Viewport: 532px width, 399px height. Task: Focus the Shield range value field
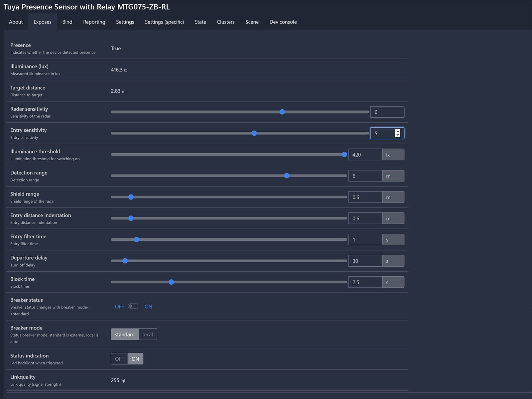pos(365,197)
